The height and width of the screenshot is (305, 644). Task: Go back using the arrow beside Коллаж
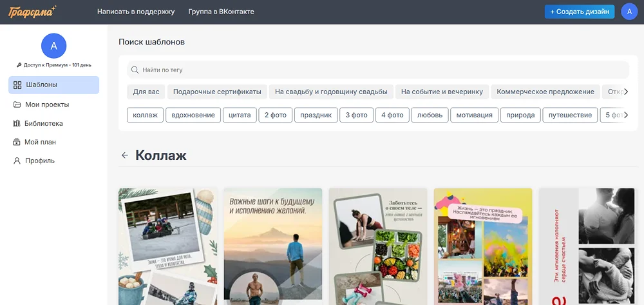point(125,155)
